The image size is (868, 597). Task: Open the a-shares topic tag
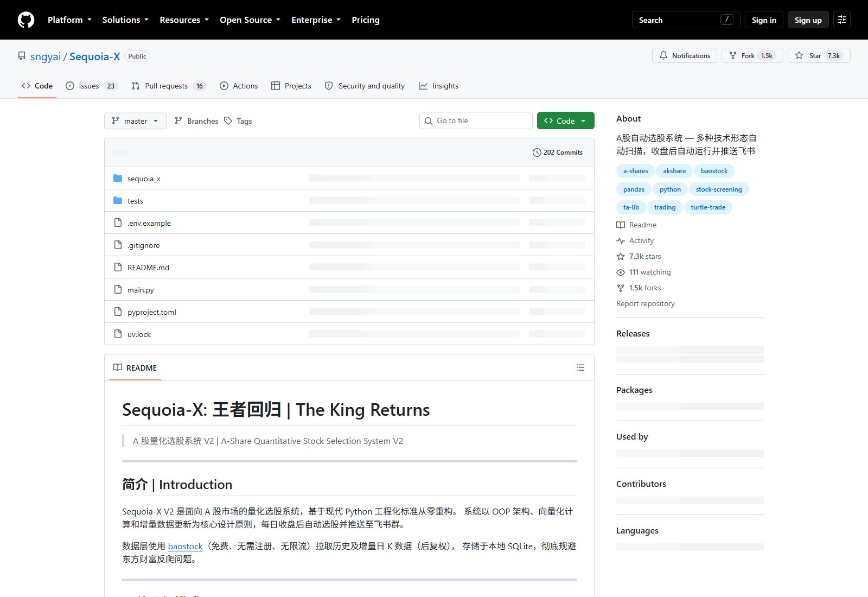coord(635,171)
